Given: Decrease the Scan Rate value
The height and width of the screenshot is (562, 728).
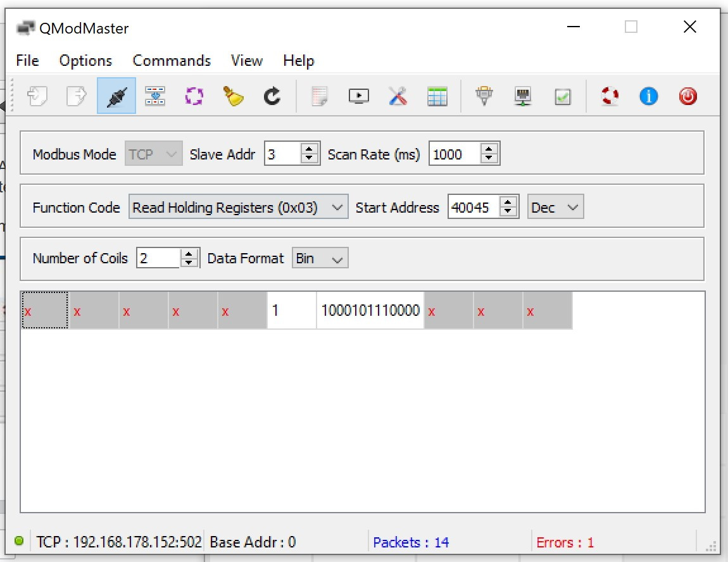Looking at the screenshot, I should (489, 159).
